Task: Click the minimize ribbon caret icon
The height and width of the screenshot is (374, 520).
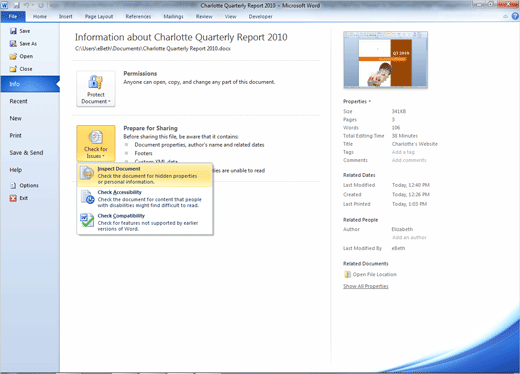Action: point(506,16)
